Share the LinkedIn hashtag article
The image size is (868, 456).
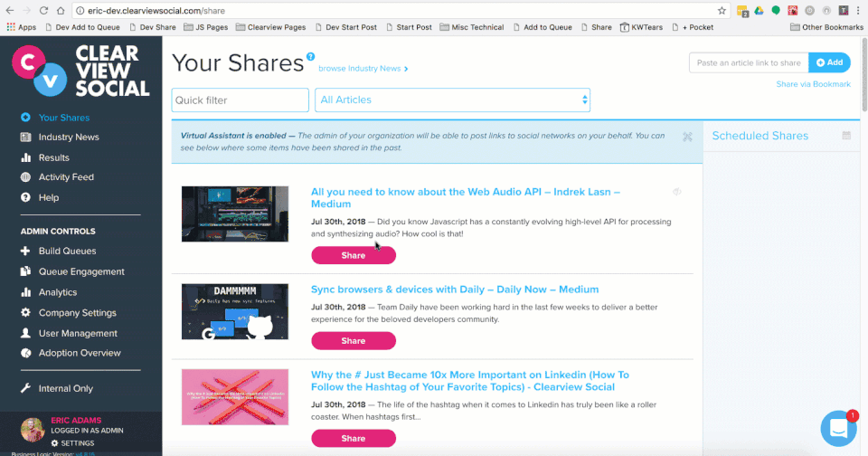point(354,438)
